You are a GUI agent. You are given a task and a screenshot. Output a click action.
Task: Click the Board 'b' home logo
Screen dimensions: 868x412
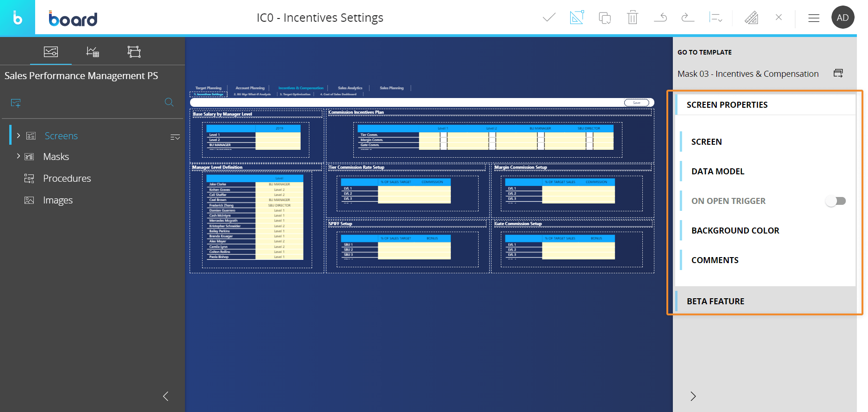(x=17, y=18)
